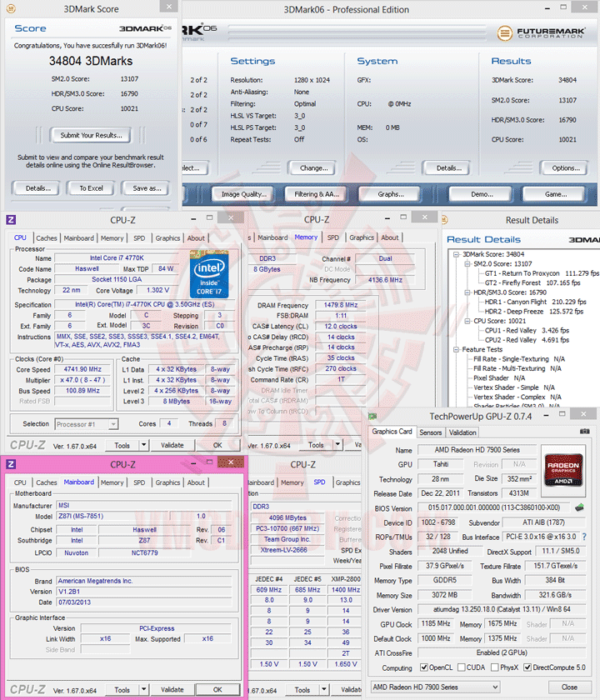
Task: Collapse the Feature Tests tree node
Action: pos(457,349)
